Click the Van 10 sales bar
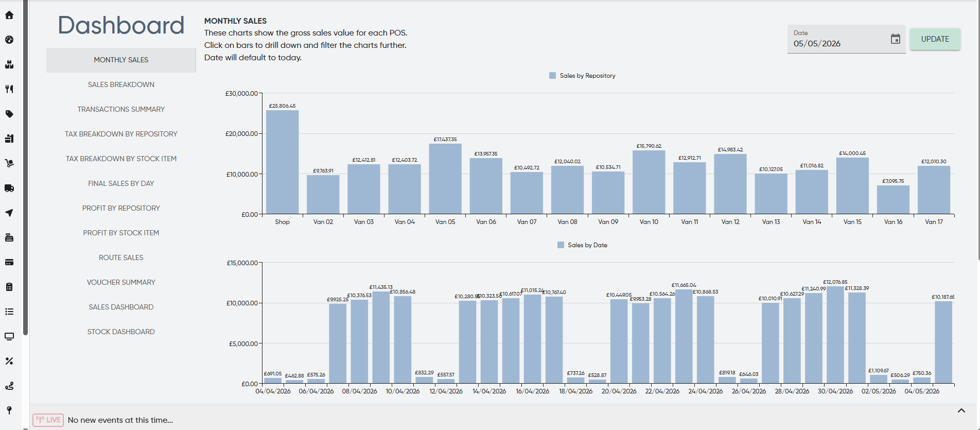The height and width of the screenshot is (430, 980). click(x=649, y=182)
